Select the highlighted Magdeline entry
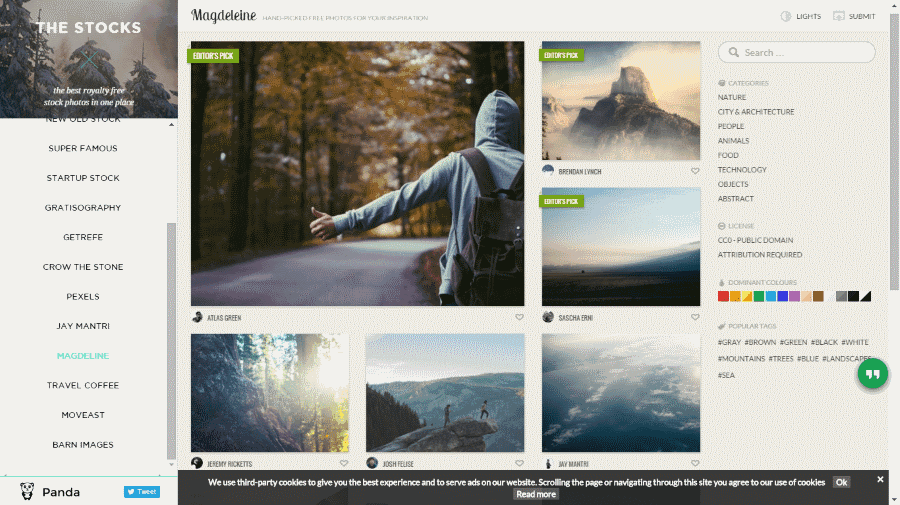This screenshot has width=900, height=505. click(x=83, y=356)
